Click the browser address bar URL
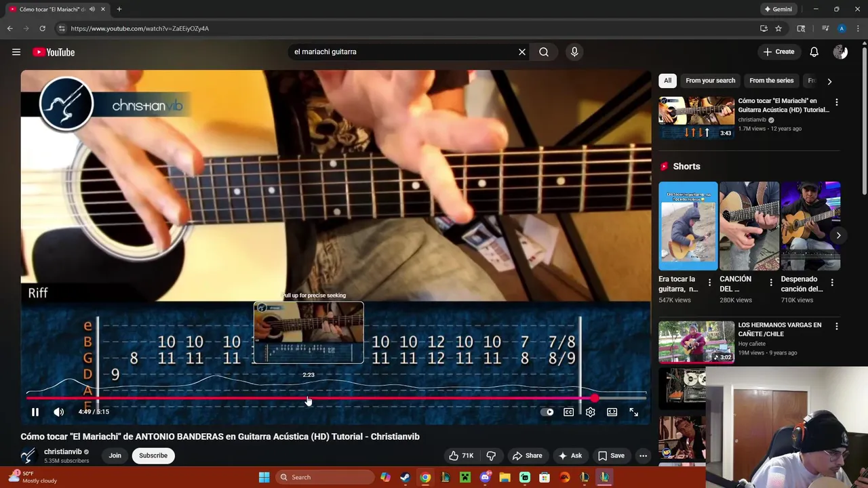Viewport: 868px width, 488px height. point(140,28)
